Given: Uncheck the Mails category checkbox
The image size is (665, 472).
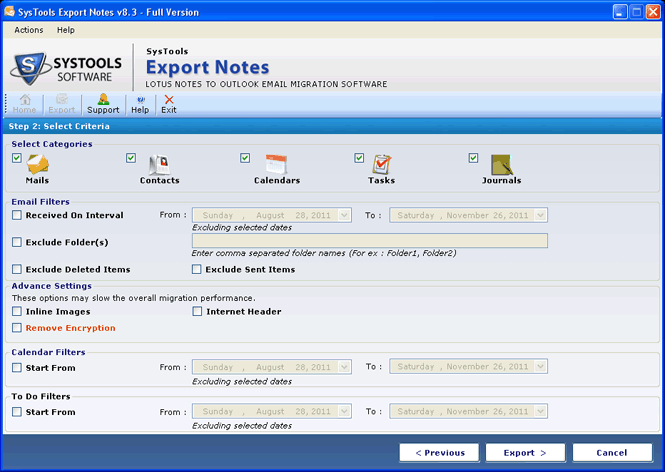Looking at the screenshot, I should tap(17, 158).
